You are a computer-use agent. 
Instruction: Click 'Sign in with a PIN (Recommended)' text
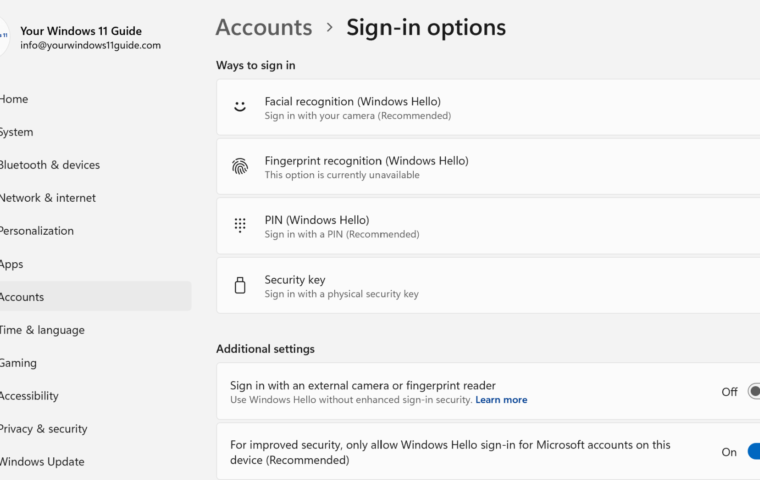pyautogui.click(x=342, y=234)
